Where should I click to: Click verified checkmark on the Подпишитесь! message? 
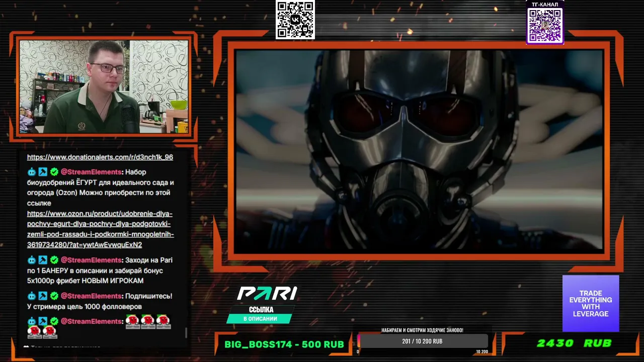pyautogui.click(x=54, y=296)
